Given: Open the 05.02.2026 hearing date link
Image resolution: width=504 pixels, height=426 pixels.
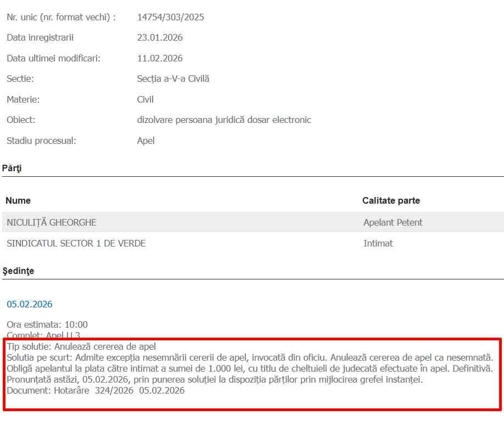Looking at the screenshot, I should click(x=30, y=304).
